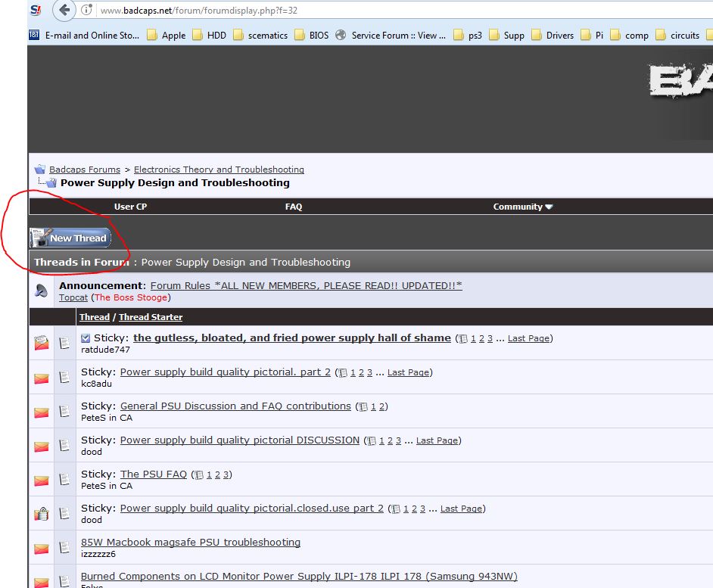
Task: Toggle checkbox icon on hall of shame sticky
Action: 86,338
